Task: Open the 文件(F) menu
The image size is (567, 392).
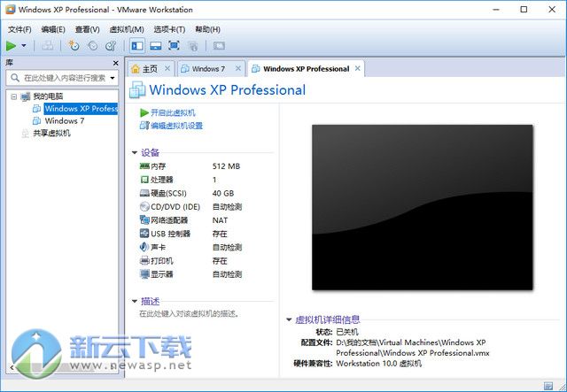Action: [x=19, y=29]
